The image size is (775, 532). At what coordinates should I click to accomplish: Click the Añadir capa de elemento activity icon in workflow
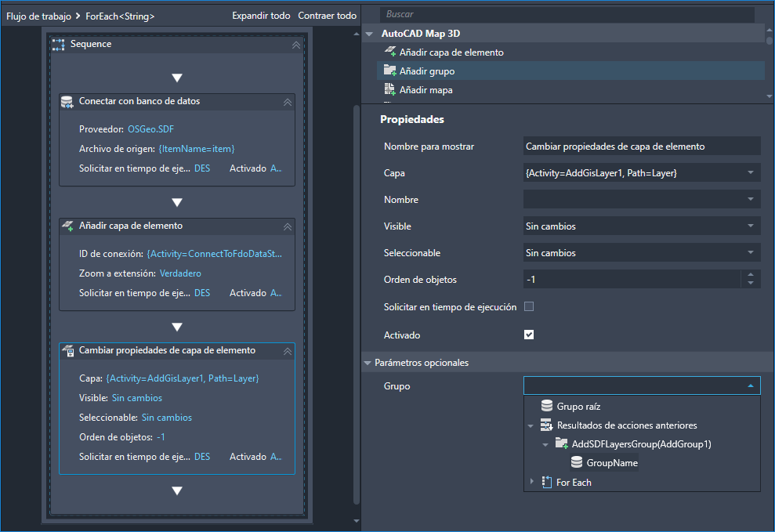[67, 226]
